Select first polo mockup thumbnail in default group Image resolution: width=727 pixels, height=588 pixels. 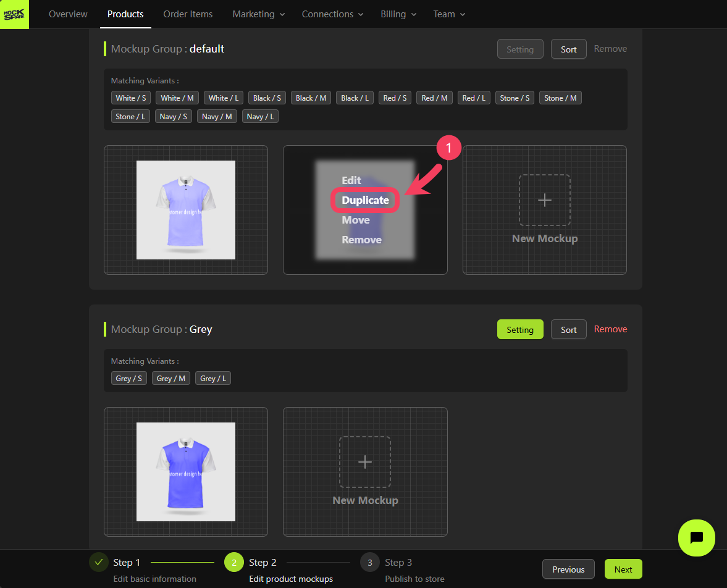[x=186, y=210]
